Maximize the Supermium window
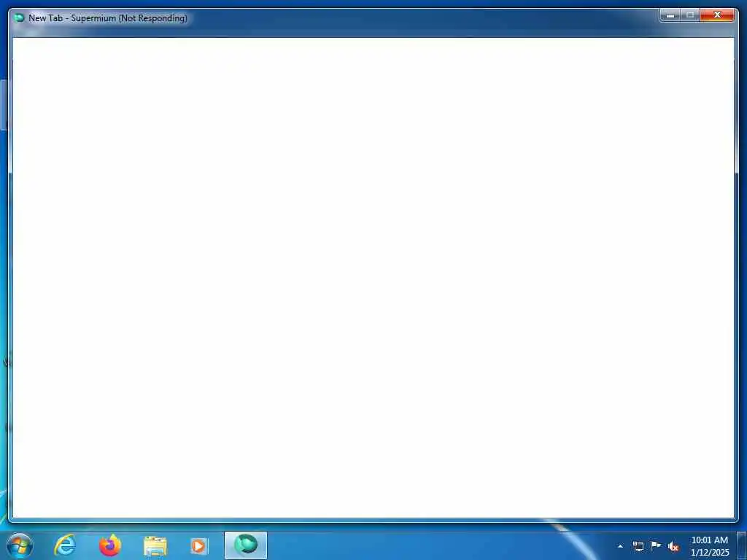The height and width of the screenshot is (560, 747). click(690, 15)
